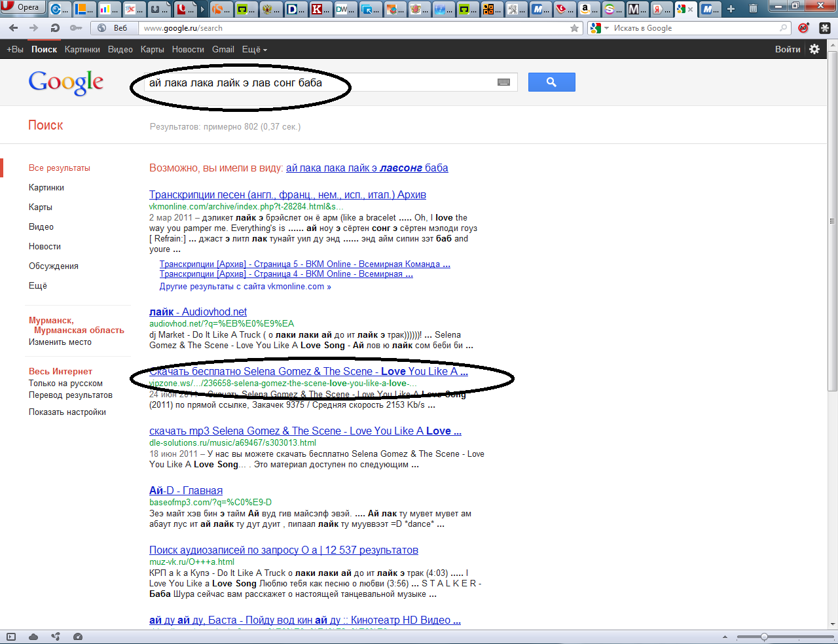This screenshot has width=838, height=644.
Task: Filter by Обсуждения in the sidebar
Action: point(54,266)
